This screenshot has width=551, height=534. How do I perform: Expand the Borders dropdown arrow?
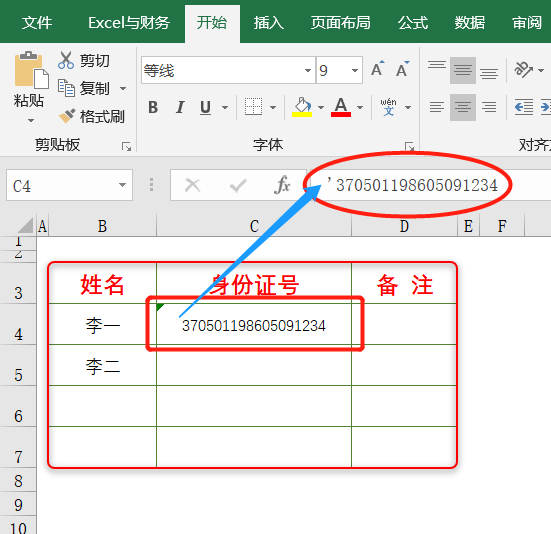(273, 107)
